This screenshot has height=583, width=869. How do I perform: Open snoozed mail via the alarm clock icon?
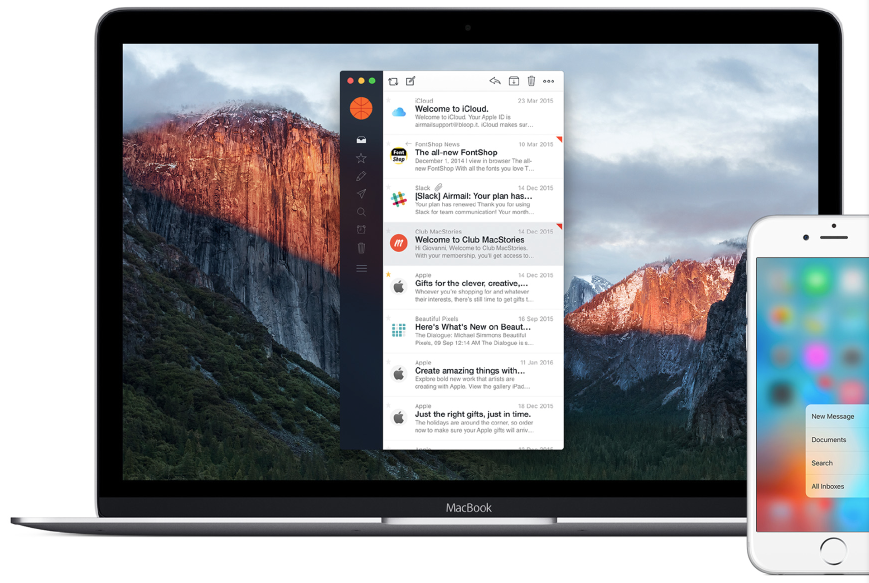click(361, 229)
